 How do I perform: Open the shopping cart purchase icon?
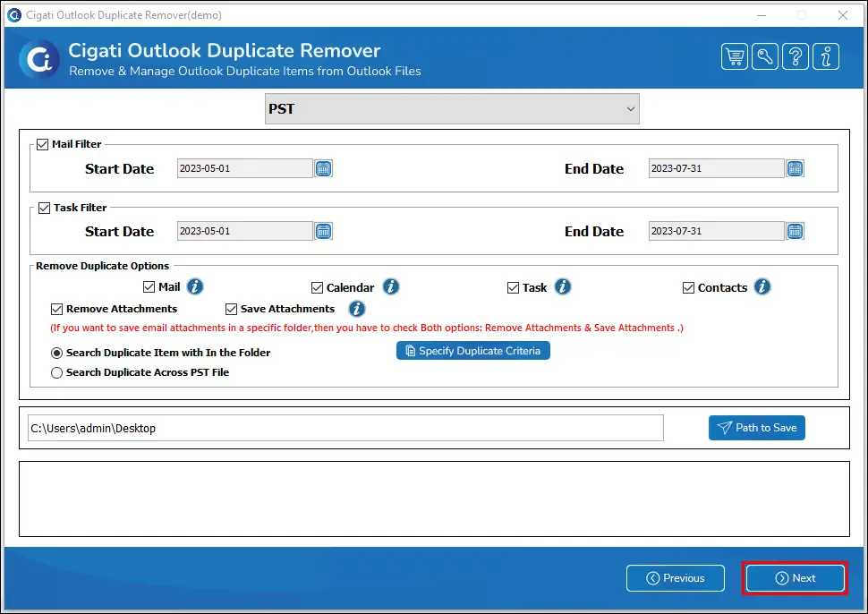click(735, 56)
